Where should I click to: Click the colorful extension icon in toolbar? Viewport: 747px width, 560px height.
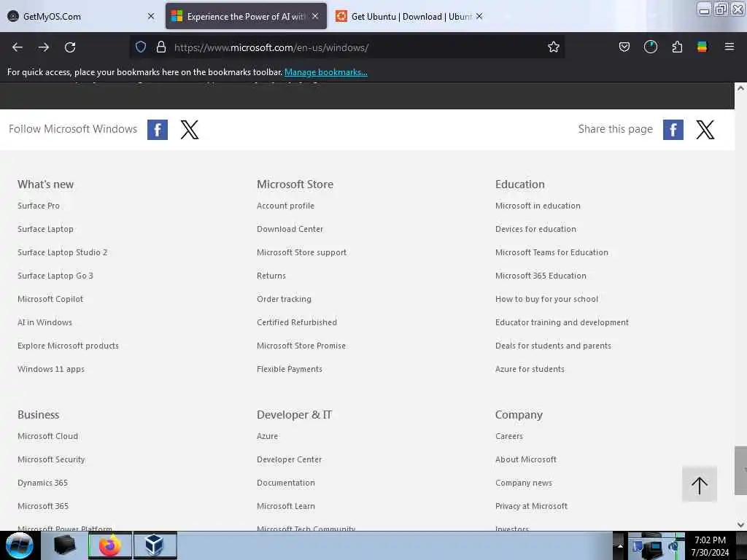point(703,47)
